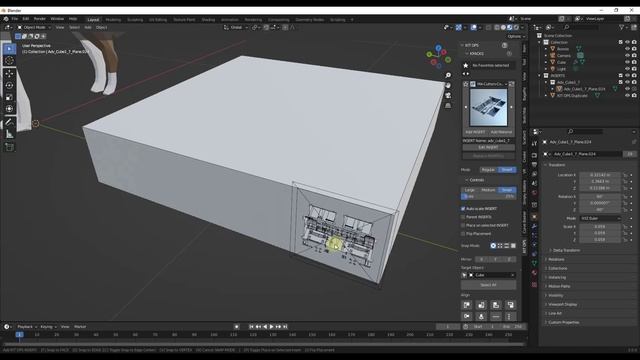Image resolution: width=640 pixels, height=360 pixels.
Task: Play the animation forward
Action: tap(271, 327)
